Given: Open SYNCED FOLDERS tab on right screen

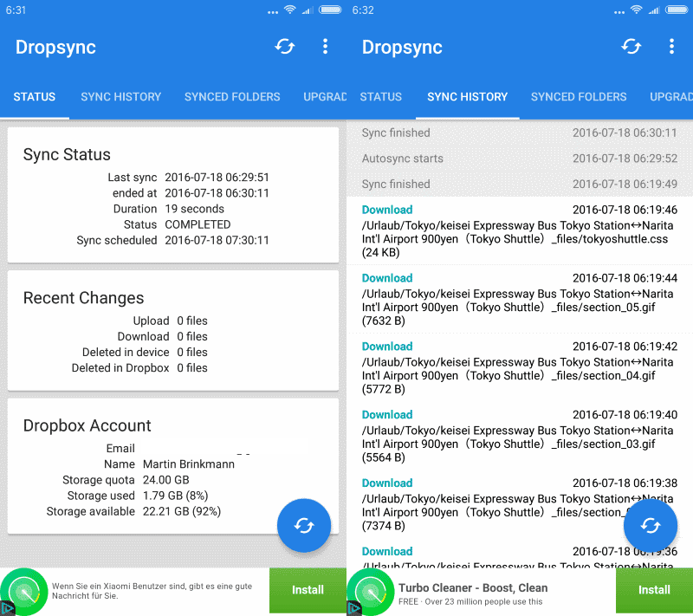Looking at the screenshot, I should pyautogui.click(x=579, y=97).
